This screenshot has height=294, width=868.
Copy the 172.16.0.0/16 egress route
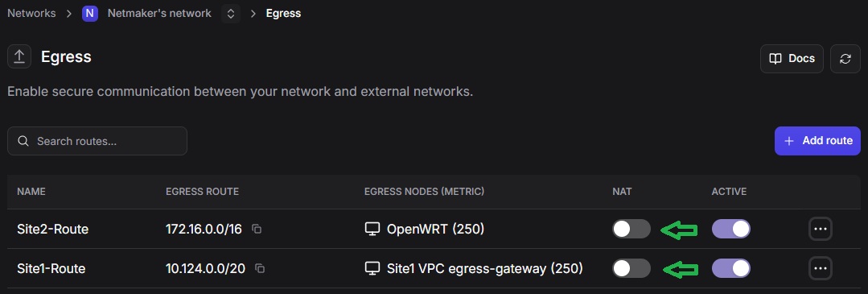pos(257,229)
